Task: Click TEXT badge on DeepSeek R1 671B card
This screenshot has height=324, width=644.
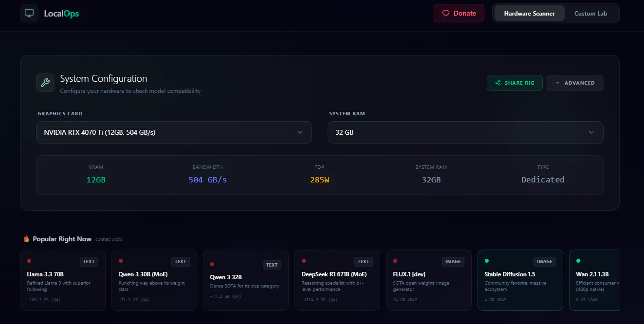Action: tap(364, 262)
